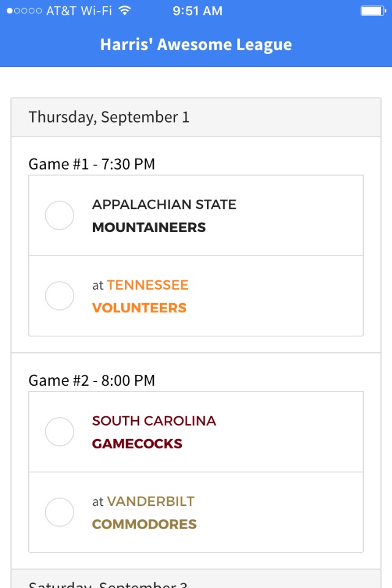Screen dimensions: 392x588
Task: Select the Appalachian State Mountaineers radio button
Action: pos(60,216)
